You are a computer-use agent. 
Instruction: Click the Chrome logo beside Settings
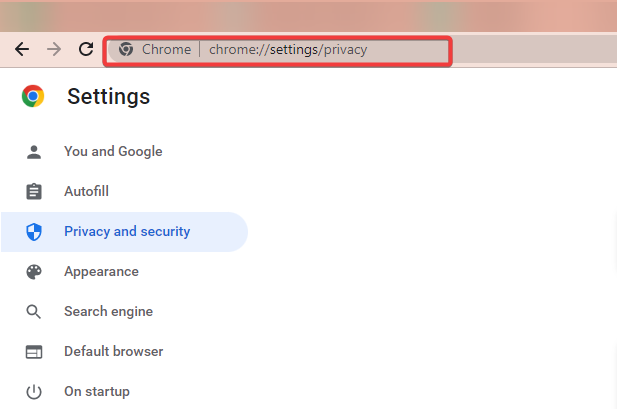coord(33,96)
